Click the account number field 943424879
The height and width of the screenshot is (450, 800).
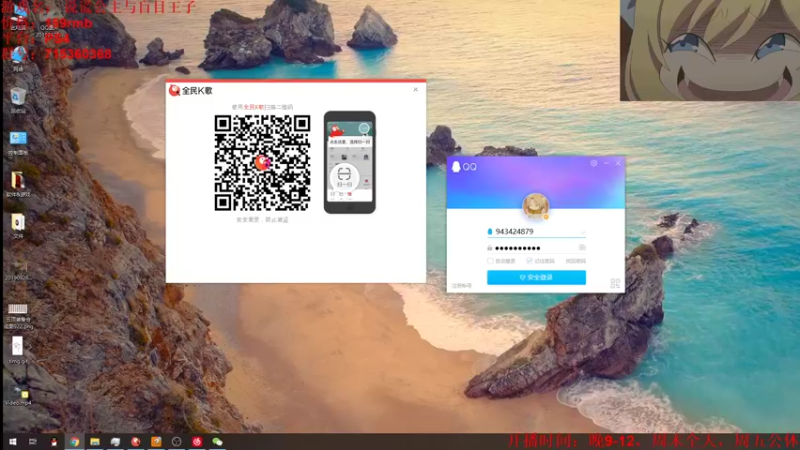pos(536,232)
